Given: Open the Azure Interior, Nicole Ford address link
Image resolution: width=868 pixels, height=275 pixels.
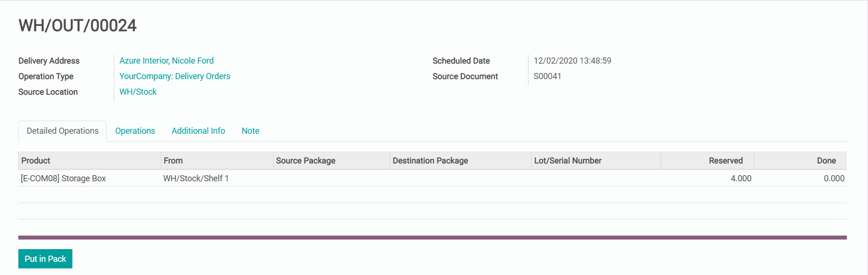Looking at the screenshot, I should tap(166, 61).
